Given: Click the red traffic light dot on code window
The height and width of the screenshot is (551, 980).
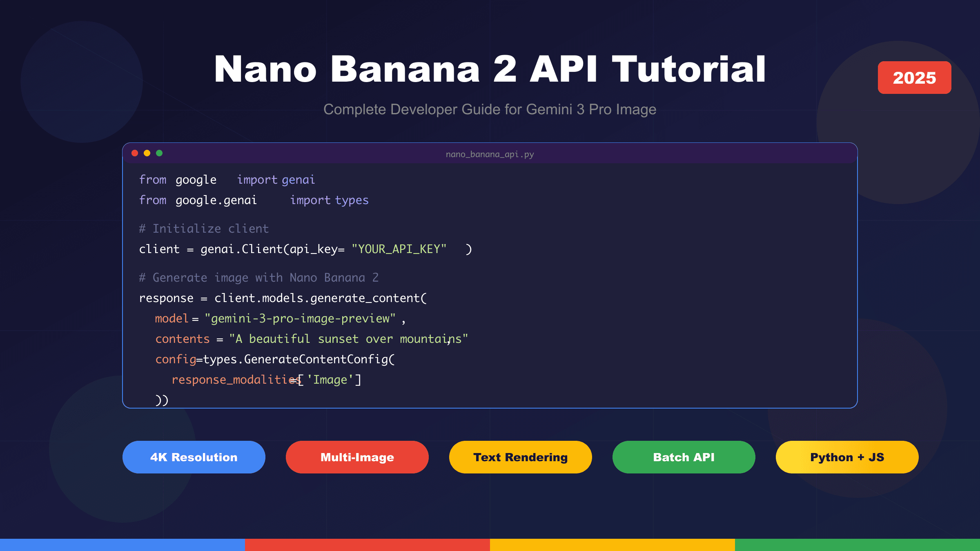Looking at the screenshot, I should click(x=135, y=153).
